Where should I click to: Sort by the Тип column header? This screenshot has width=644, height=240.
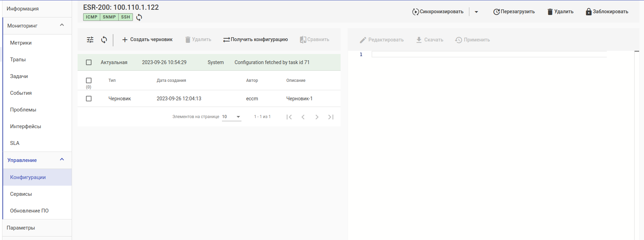112,80
